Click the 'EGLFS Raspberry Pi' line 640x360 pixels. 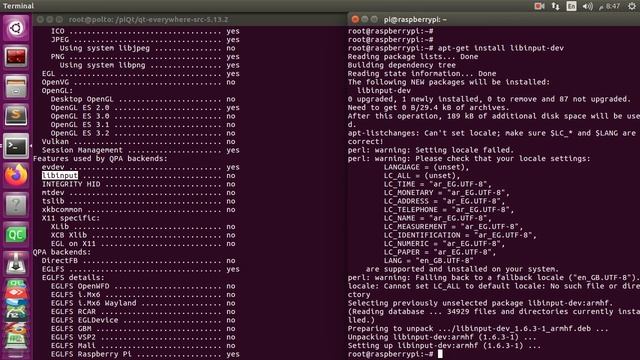point(145,354)
